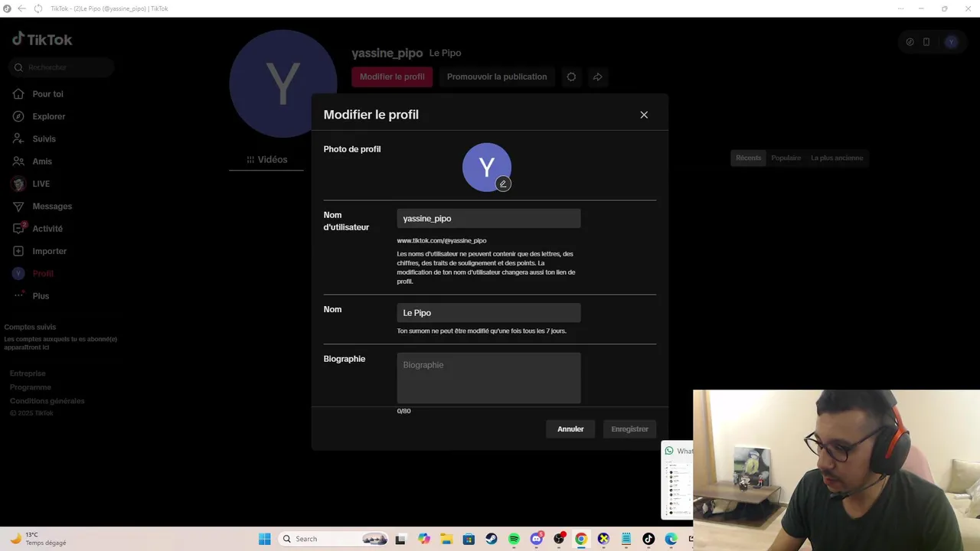The width and height of the screenshot is (980, 551).
Task: Click the Programme footer link
Action: (x=31, y=387)
